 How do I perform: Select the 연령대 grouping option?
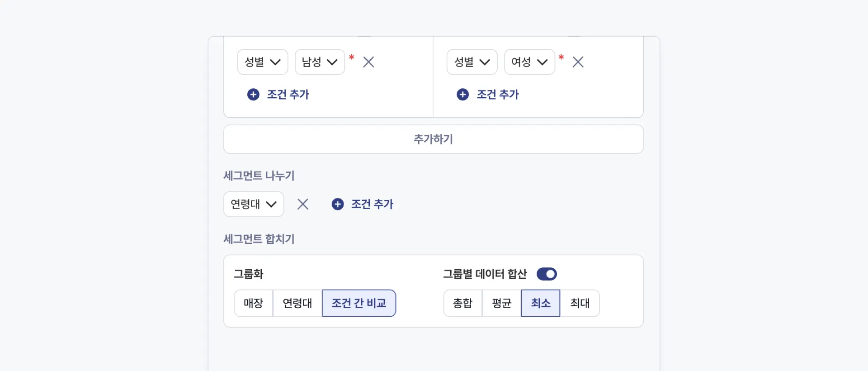pos(297,303)
